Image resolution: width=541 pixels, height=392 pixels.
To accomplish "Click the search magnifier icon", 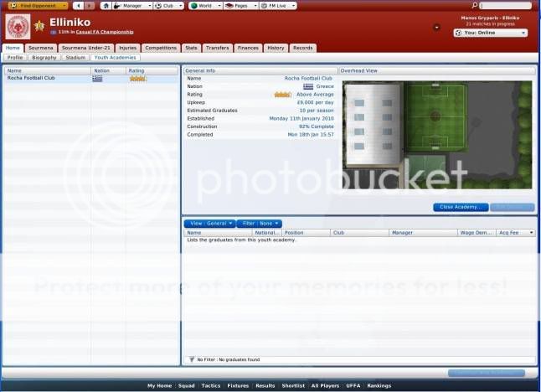I will [x=475, y=6].
